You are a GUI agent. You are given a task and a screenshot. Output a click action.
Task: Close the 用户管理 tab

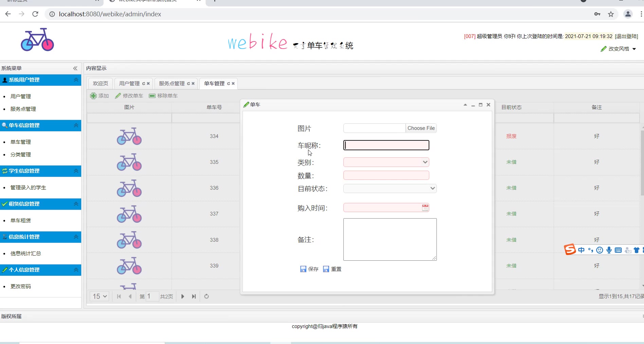(148, 84)
